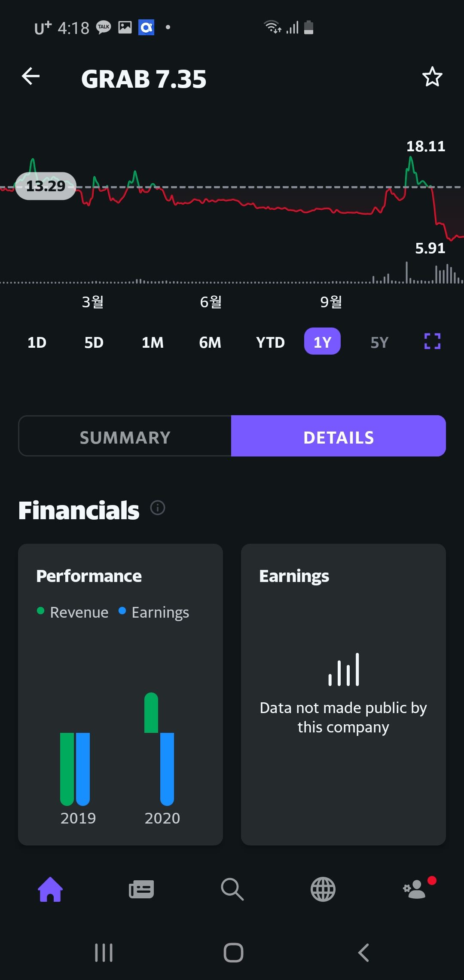This screenshot has width=464, height=980.
Task: Tap the GRAB 7.35 title
Action: [144, 79]
